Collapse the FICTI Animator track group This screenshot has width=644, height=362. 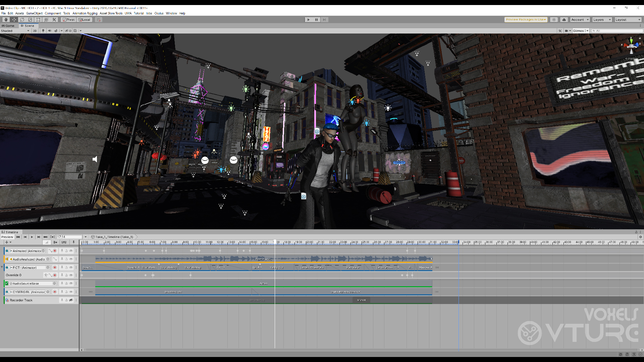pyautogui.click(x=2, y=267)
